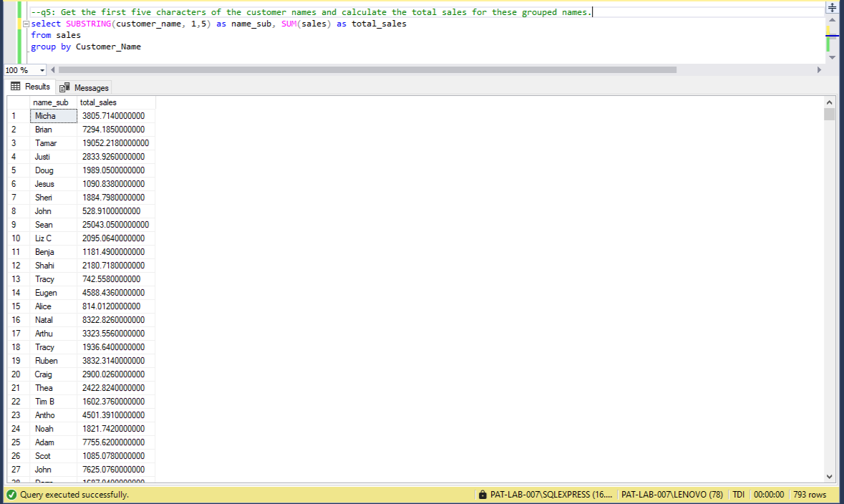Click the PAT-LAB-007\SQLEXPRESS server status entry
844x504 pixels.
551,494
